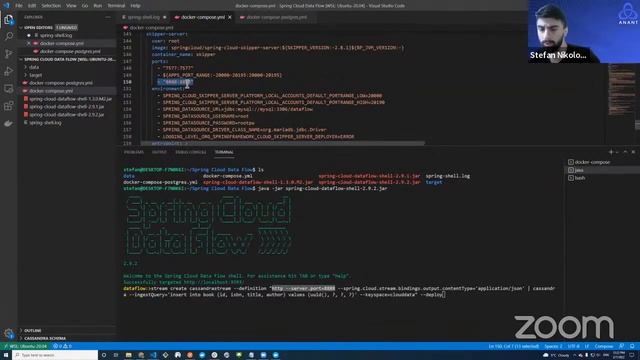Screen dimensions: 640x360
Task: Open the Explorer view in activity bar
Action: pos(9,20)
